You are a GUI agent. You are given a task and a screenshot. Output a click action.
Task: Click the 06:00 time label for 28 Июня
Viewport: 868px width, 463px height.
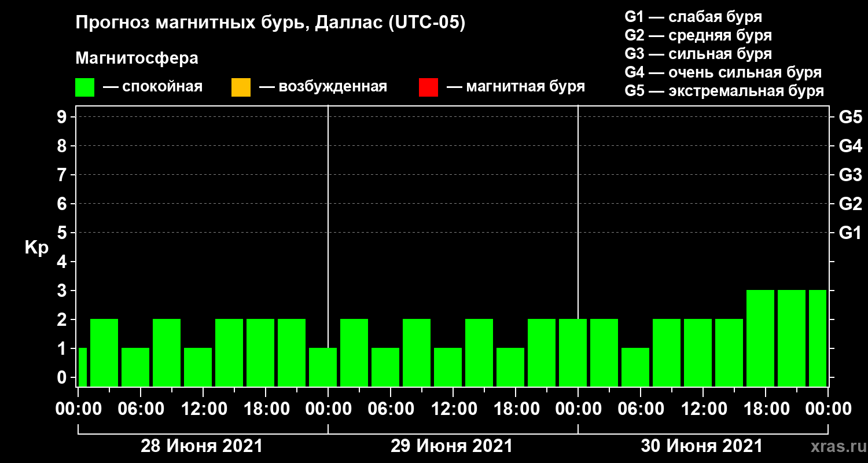pyautogui.click(x=141, y=409)
